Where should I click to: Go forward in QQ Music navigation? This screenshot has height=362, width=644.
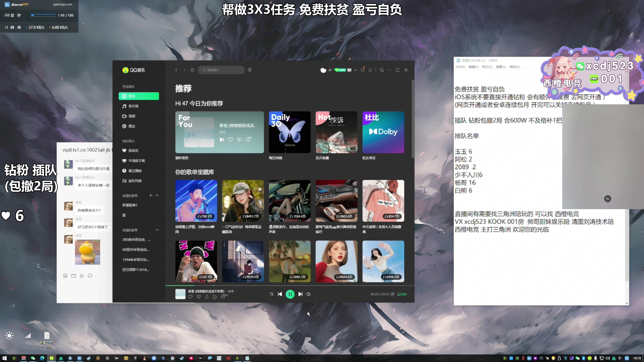pos(184,70)
